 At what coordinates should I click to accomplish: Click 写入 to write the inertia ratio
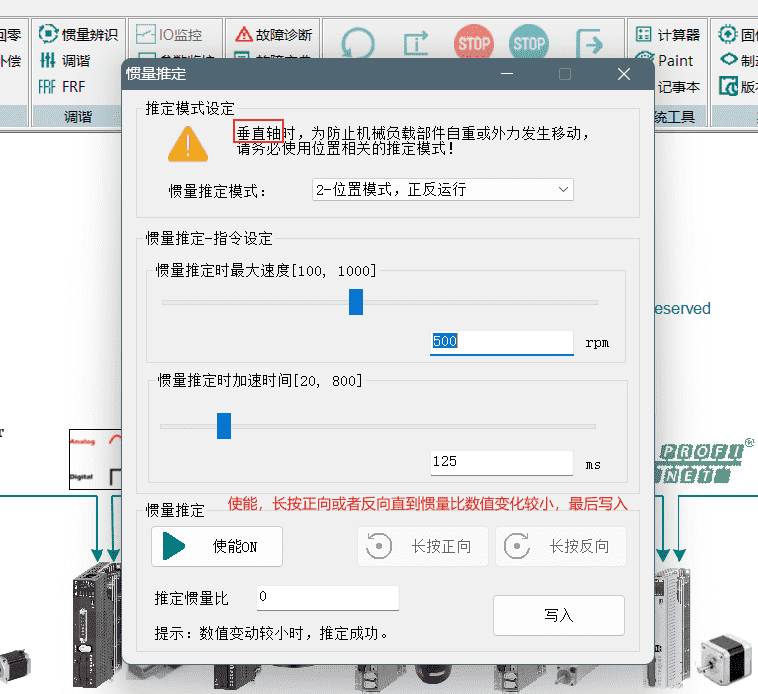(x=558, y=615)
